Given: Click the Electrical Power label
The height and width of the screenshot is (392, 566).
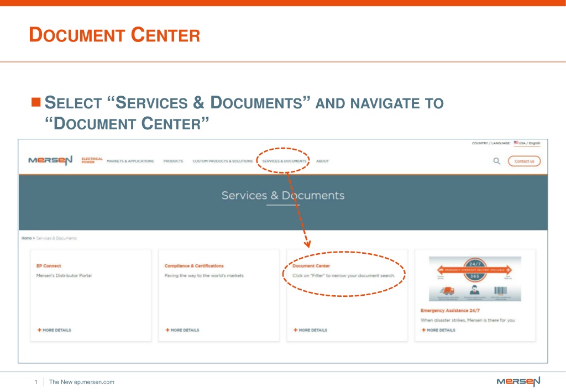Looking at the screenshot, I should click(x=92, y=160).
